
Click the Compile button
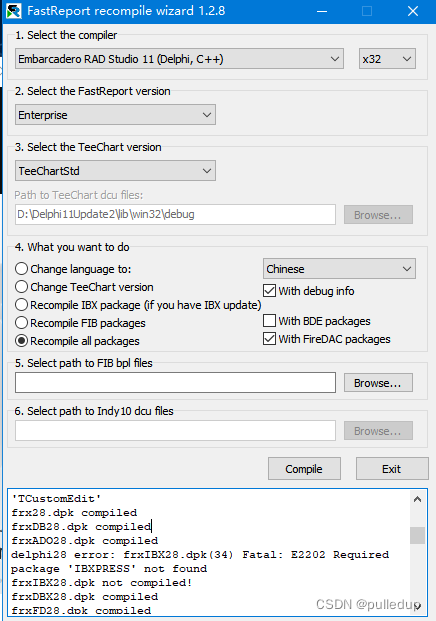(304, 469)
